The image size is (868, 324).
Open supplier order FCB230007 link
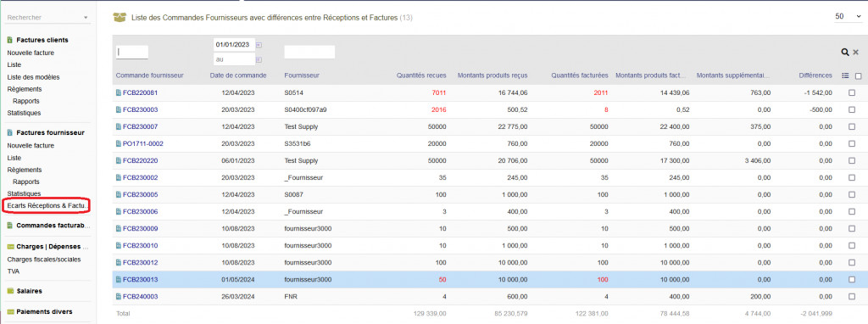tap(140, 127)
